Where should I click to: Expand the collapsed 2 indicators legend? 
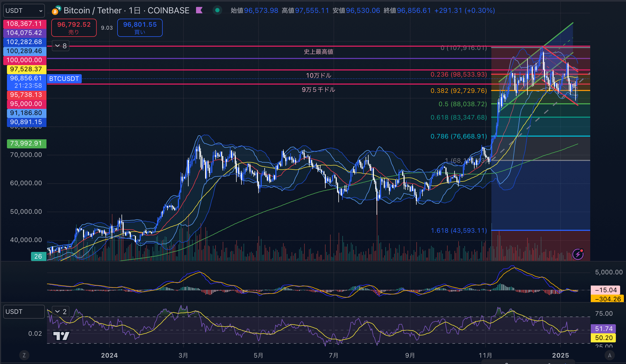(61, 311)
